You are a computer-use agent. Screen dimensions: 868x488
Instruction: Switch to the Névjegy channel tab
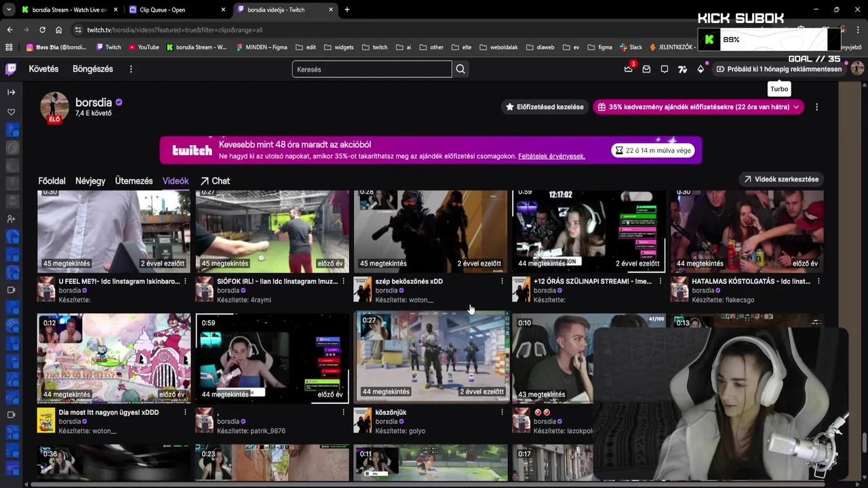[x=90, y=181]
